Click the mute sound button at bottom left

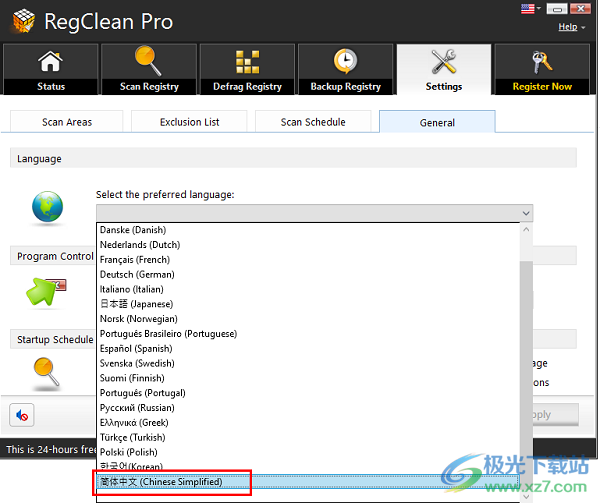tap(22, 415)
